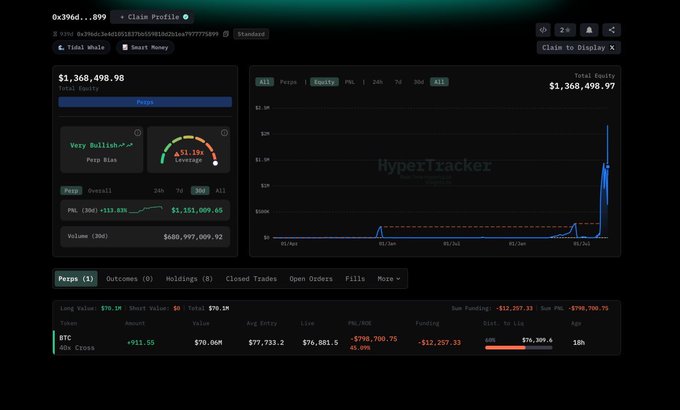
Task: Share this wallet profile
Action: 611,30
